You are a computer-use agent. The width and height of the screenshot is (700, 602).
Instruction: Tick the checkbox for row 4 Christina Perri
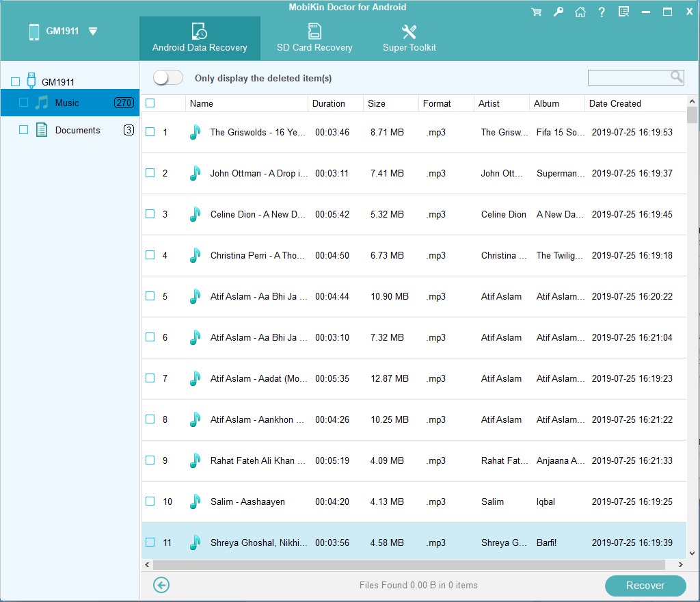(150, 255)
